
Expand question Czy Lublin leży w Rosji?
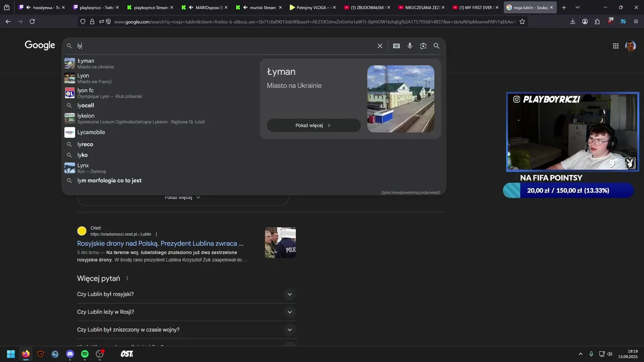click(x=186, y=312)
